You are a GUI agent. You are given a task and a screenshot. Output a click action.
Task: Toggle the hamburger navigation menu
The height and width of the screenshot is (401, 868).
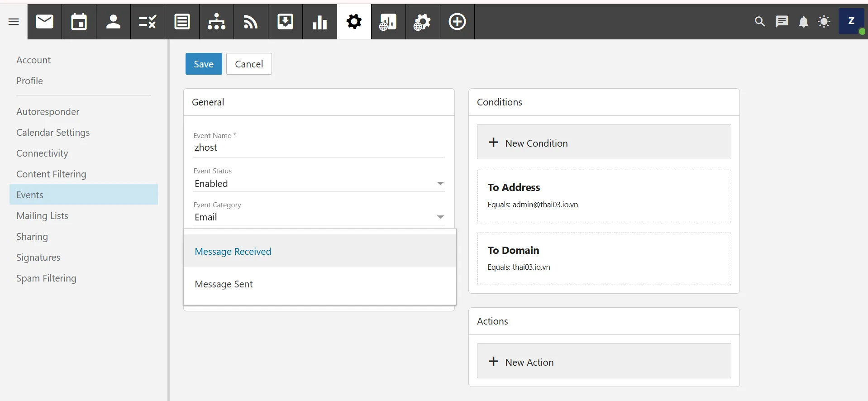pos(14,22)
